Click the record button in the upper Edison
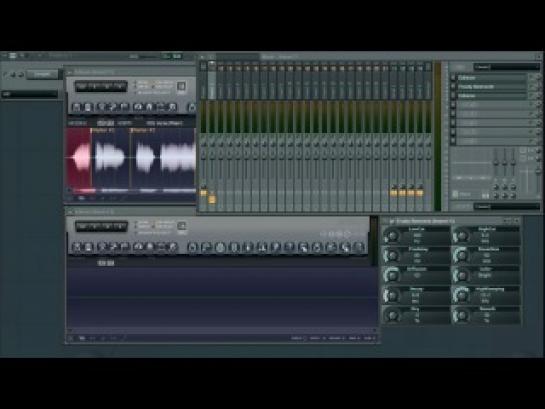This screenshot has height=409, width=545. coord(181,86)
